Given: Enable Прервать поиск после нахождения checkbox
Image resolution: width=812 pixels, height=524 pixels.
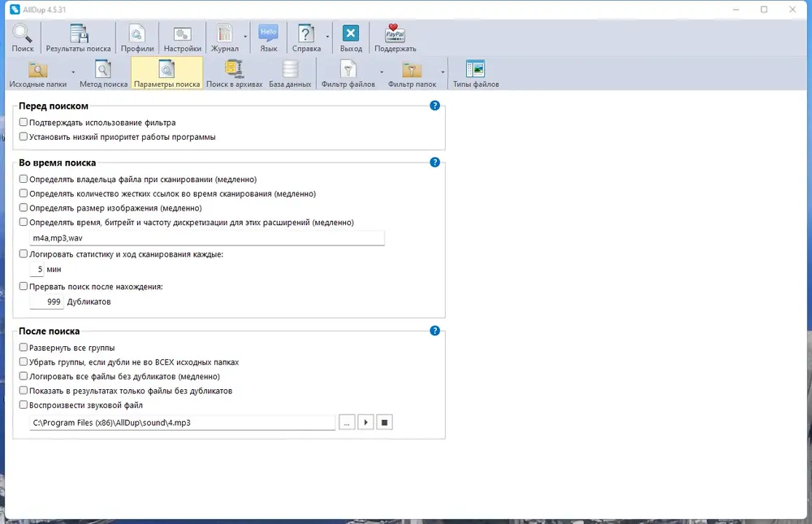Looking at the screenshot, I should pos(24,286).
